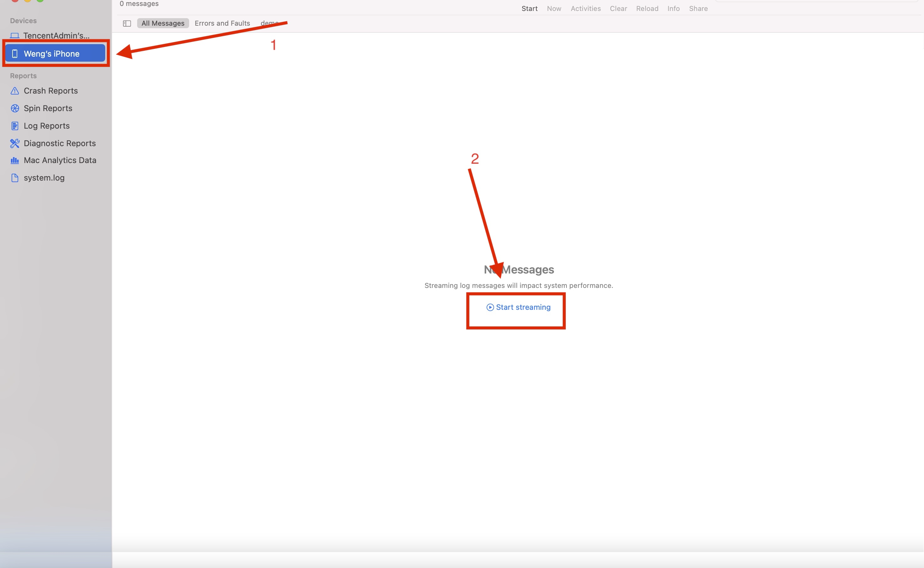Click Activities toolbar item
Screen dimensions: 924x568
pos(585,8)
